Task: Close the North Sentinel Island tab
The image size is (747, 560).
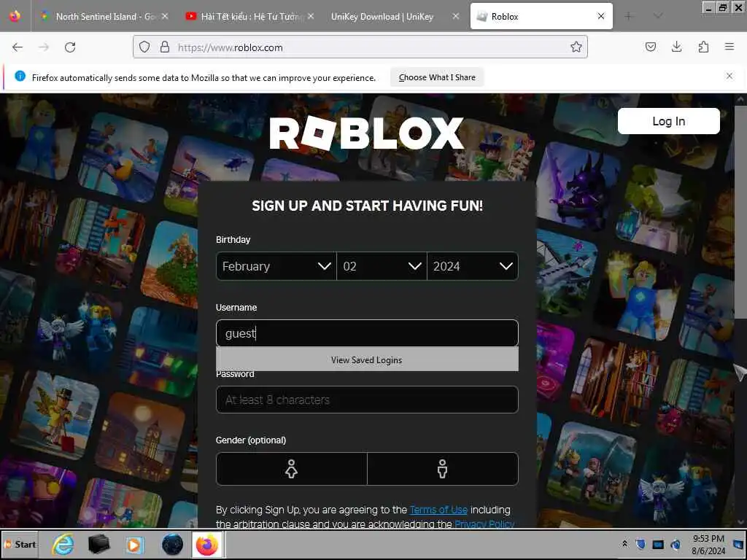Action: point(165,16)
